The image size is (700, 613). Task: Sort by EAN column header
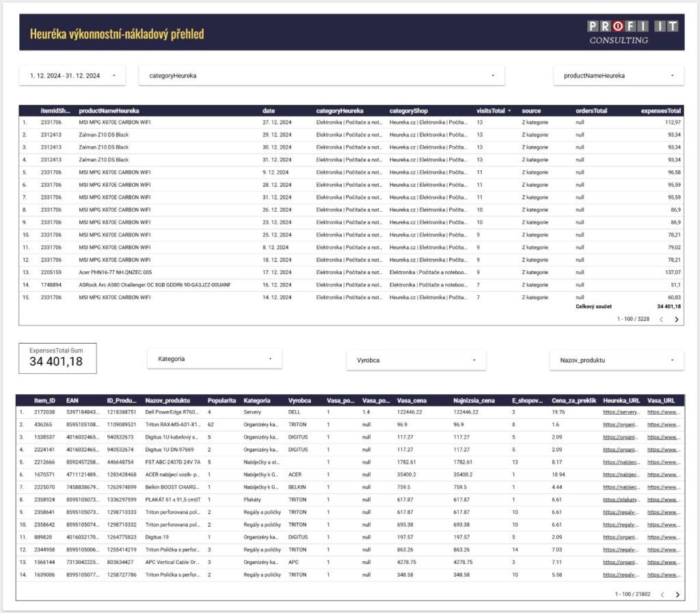click(72, 400)
